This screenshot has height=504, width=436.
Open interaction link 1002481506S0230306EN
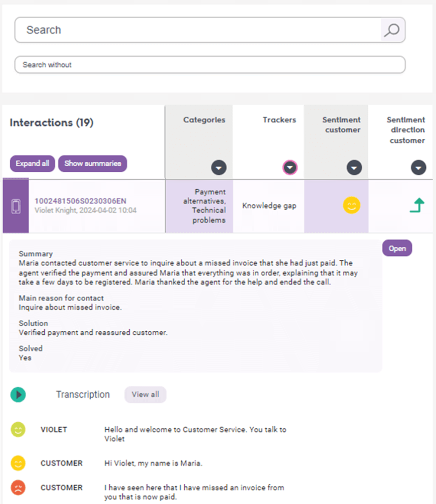click(80, 201)
